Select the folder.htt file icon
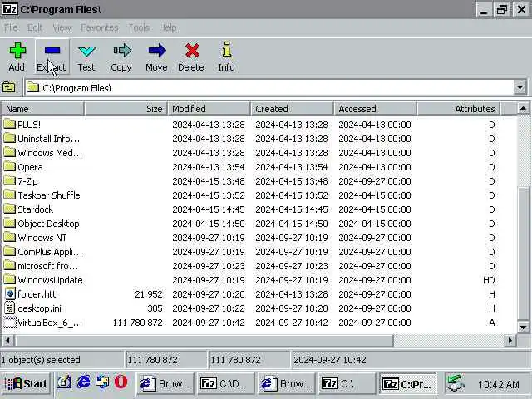This screenshot has height=399, width=532. click(x=9, y=293)
